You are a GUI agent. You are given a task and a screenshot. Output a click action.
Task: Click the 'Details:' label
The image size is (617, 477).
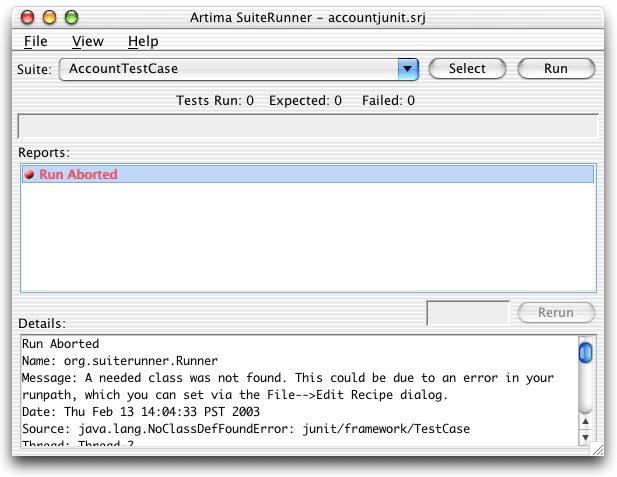pyautogui.click(x=42, y=324)
